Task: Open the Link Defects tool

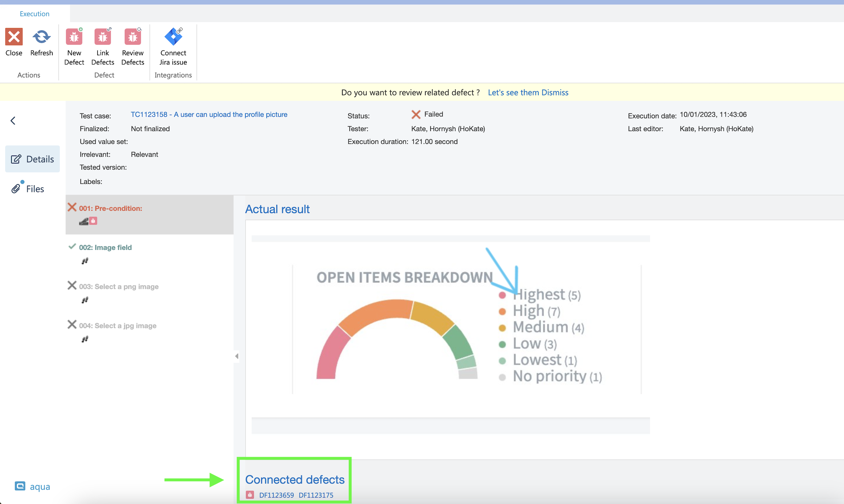Action: click(103, 37)
